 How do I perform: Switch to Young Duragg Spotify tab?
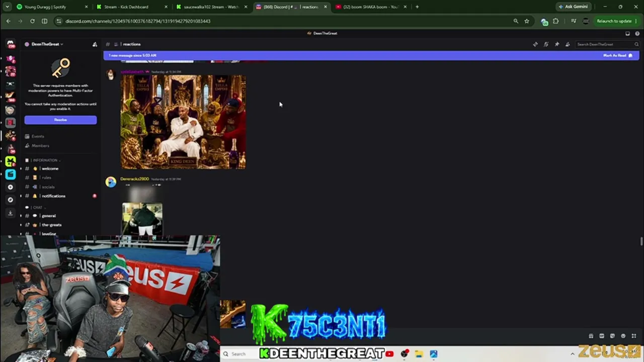(x=52, y=7)
